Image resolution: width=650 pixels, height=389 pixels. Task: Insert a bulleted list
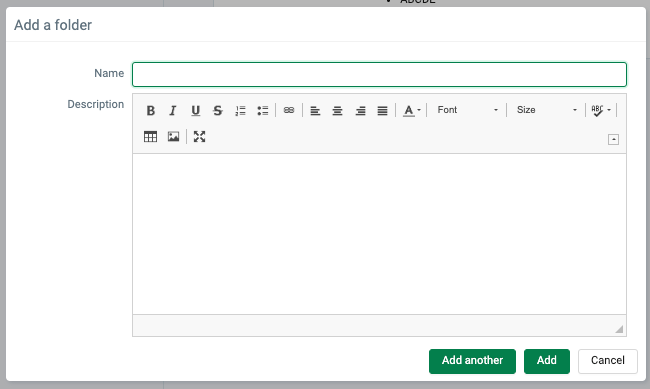click(x=263, y=110)
